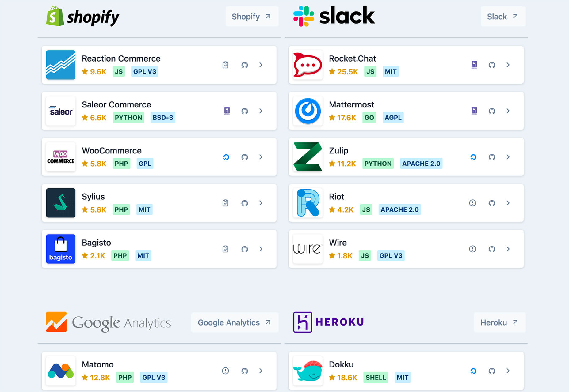Open the Slack external link button
569x392 pixels.
click(502, 17)
